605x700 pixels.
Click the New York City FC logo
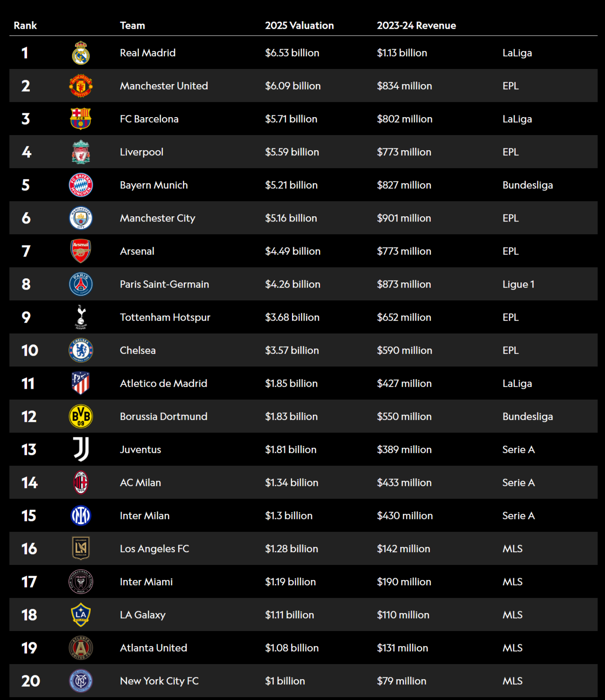[x=81, y=681]
